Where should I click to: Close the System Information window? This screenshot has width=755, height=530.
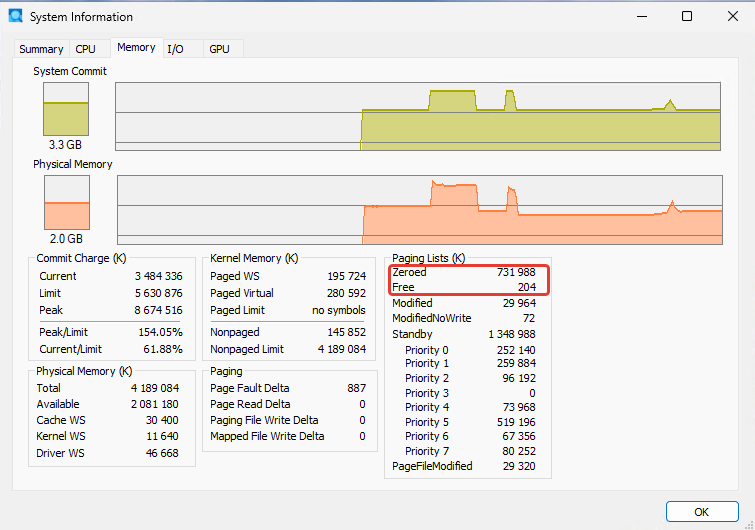[733, 16]
